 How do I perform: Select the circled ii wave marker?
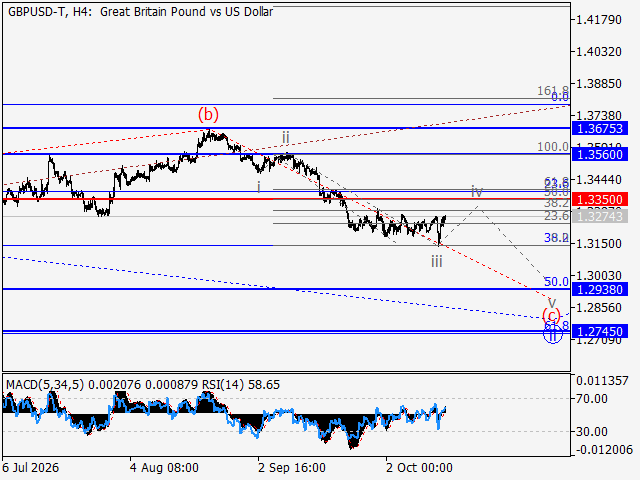pyautogui.click(x=553, y=335)
